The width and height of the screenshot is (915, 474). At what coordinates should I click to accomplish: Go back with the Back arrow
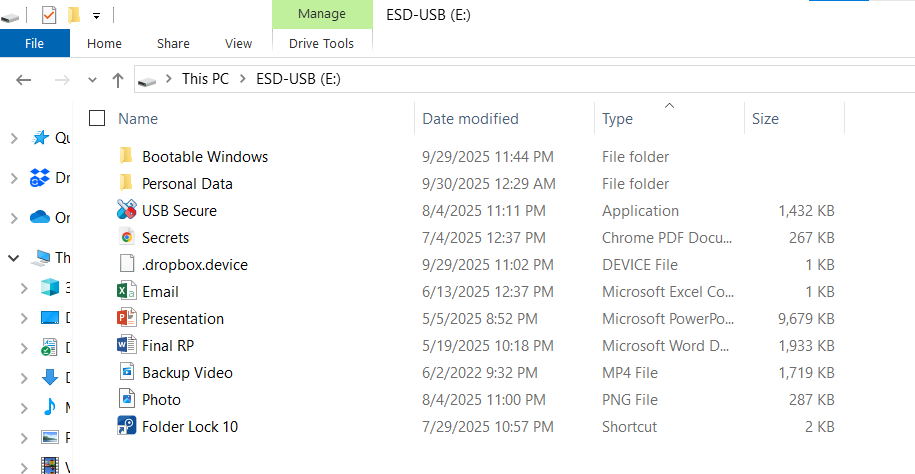click(x=23, y=79)
